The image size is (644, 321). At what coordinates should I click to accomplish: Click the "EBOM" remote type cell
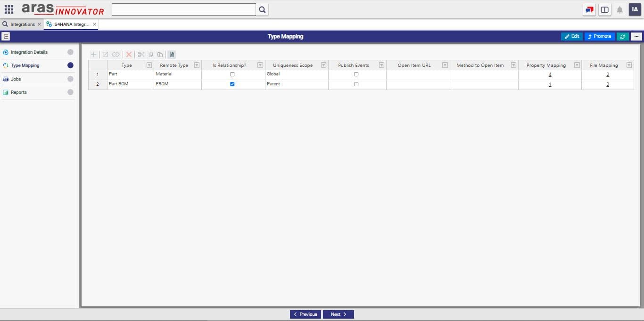point(178,84)
